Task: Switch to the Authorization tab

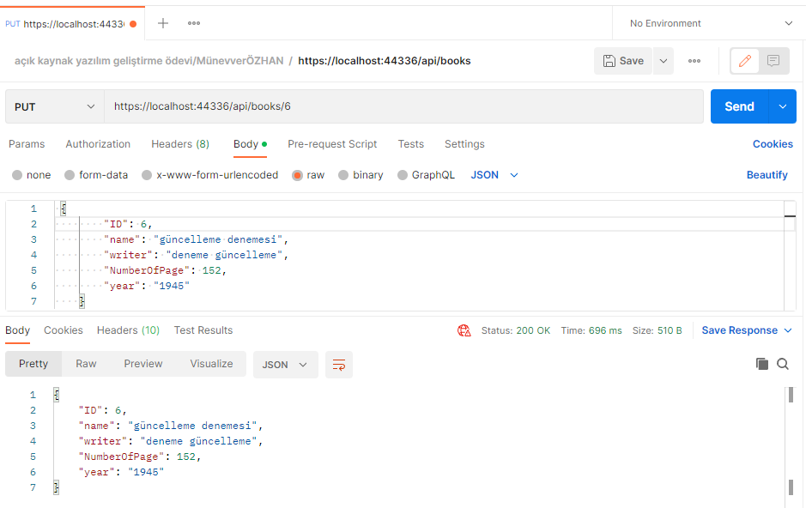Action: 98,144
